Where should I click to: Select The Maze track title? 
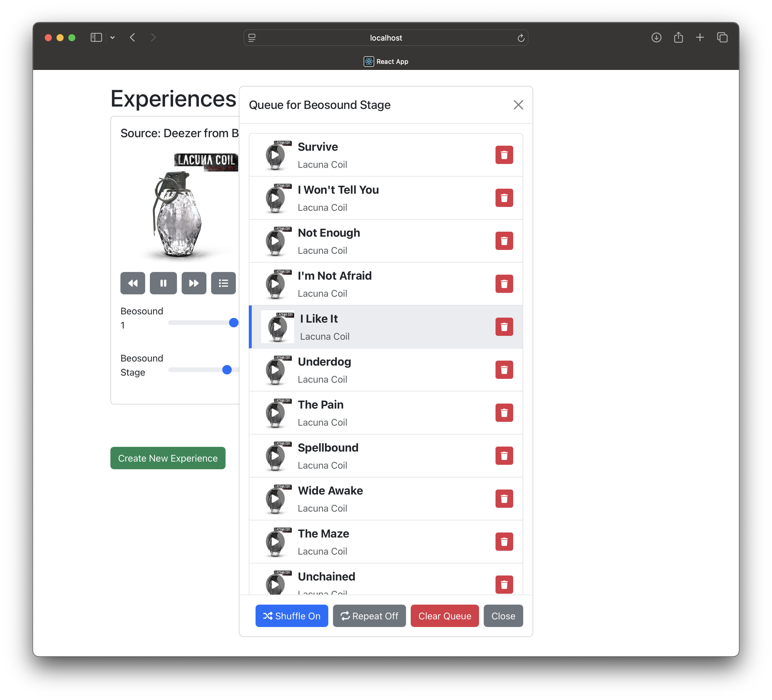(324, 533)
